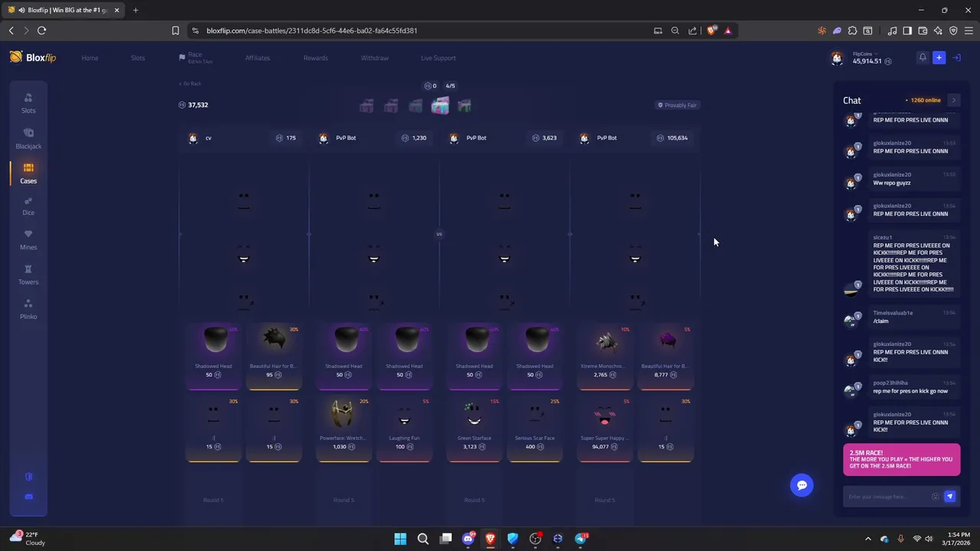This screenshot has height=551, width=980.
Task: Open Affiliates in top navigation
Action: [257, 58]
